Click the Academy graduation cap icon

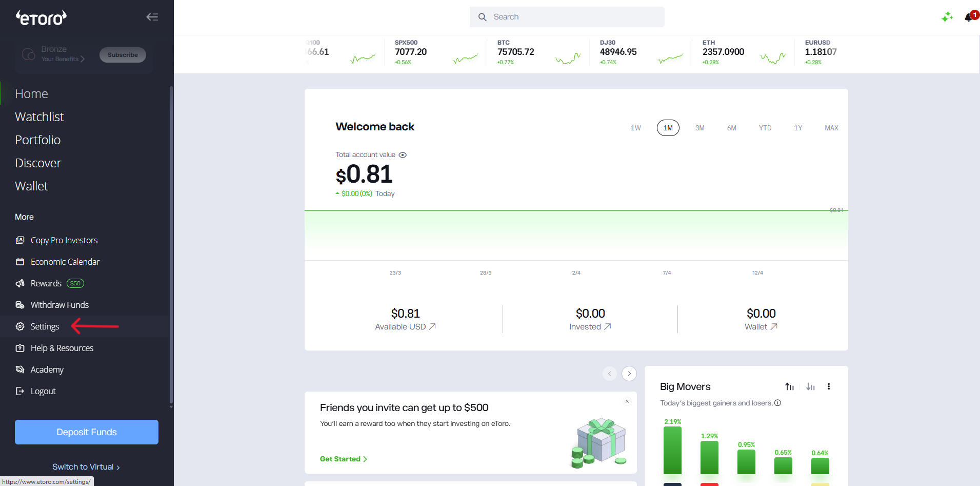[x=20, y=370]
